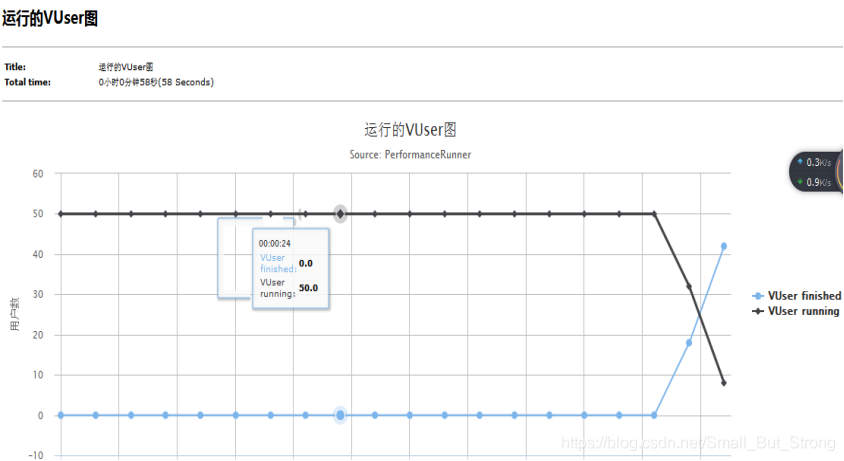Toggle the VUser running legend entry
This screenshot has height=461, width=844.
tap(796, 311)
